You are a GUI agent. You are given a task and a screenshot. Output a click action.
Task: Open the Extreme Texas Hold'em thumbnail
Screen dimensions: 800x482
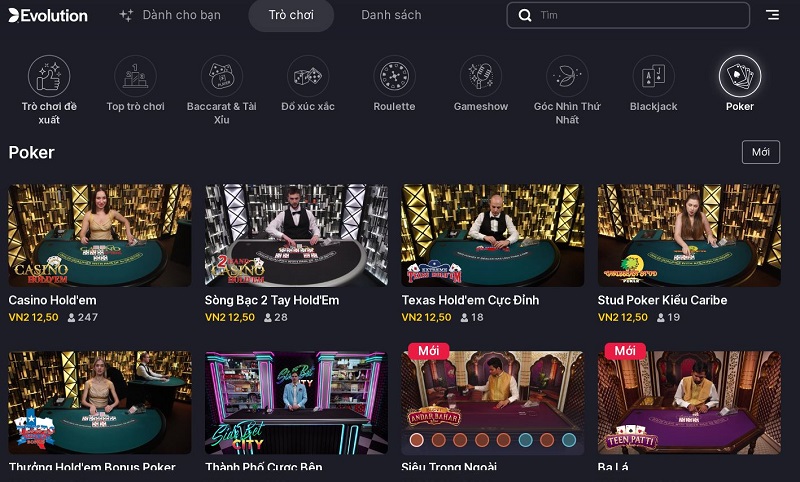492,235
